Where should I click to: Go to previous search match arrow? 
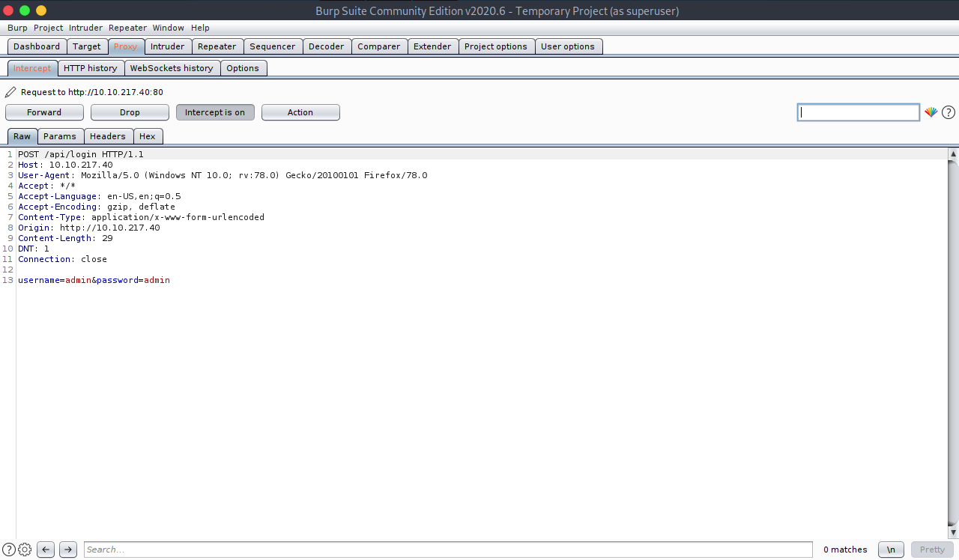[46, 550]
